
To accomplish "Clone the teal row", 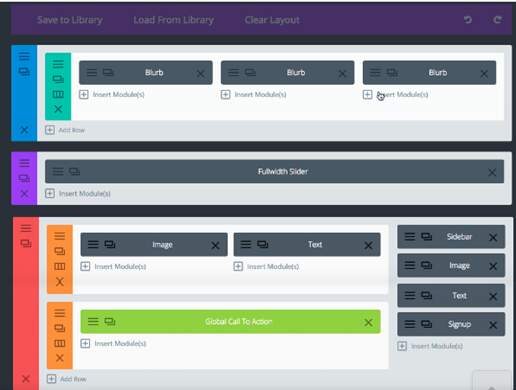I will 58,79.
